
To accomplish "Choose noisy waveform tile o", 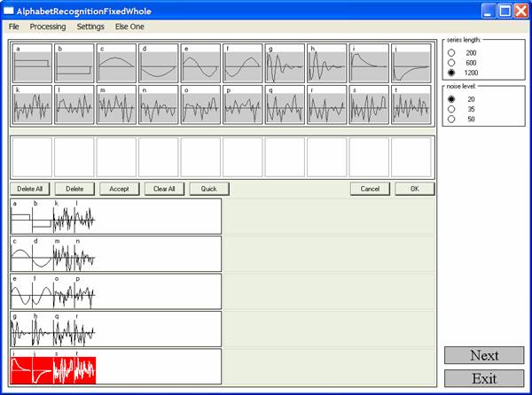I will coord(200,105).
